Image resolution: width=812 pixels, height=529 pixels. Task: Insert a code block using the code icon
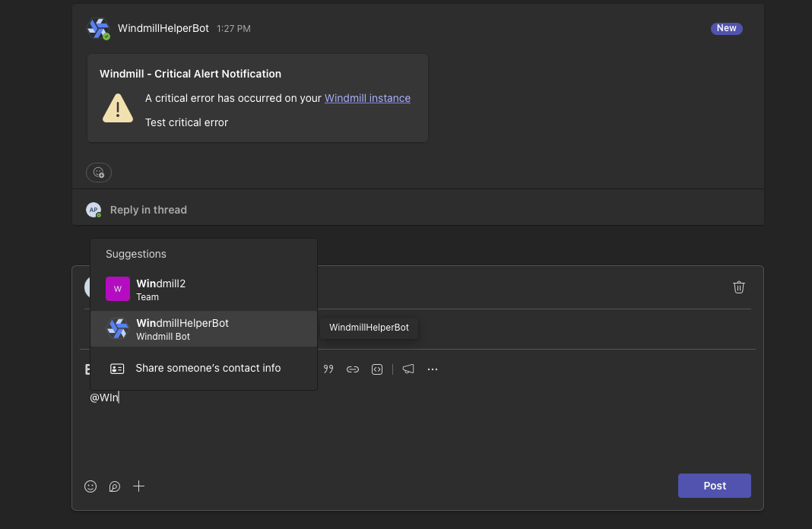(x=377, y=369)
